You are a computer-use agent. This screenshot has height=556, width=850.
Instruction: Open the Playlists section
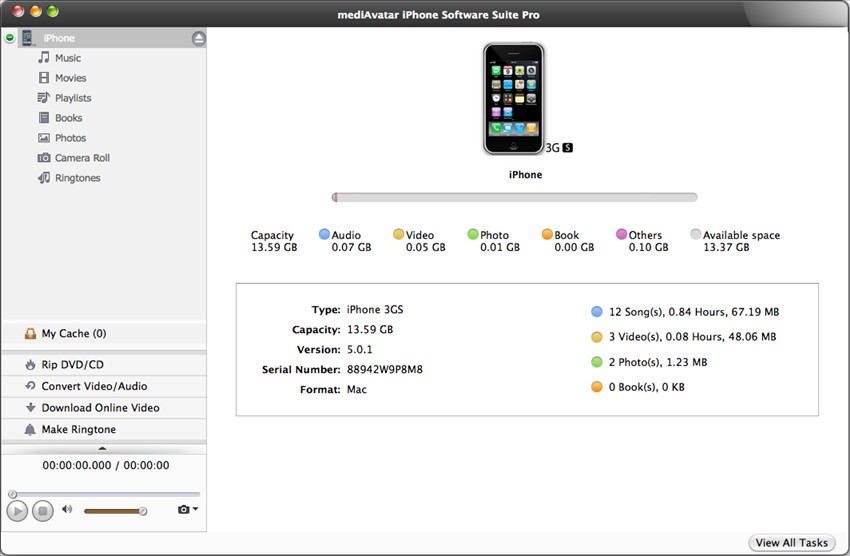click(x=73, y=98)
